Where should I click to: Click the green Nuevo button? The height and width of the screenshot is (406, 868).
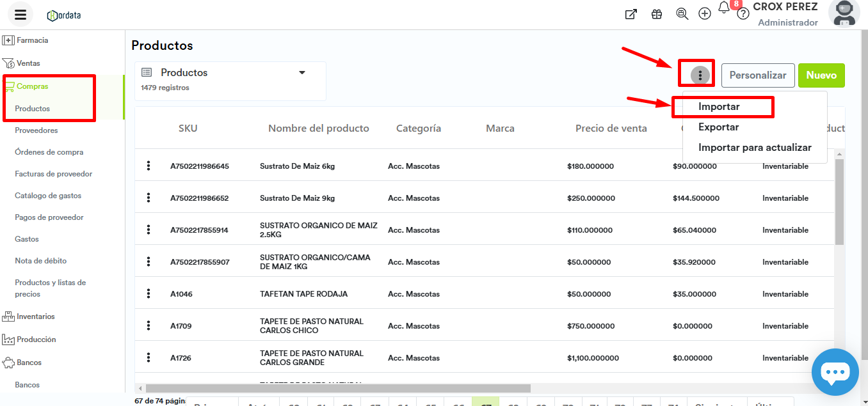tap(821, 75)
